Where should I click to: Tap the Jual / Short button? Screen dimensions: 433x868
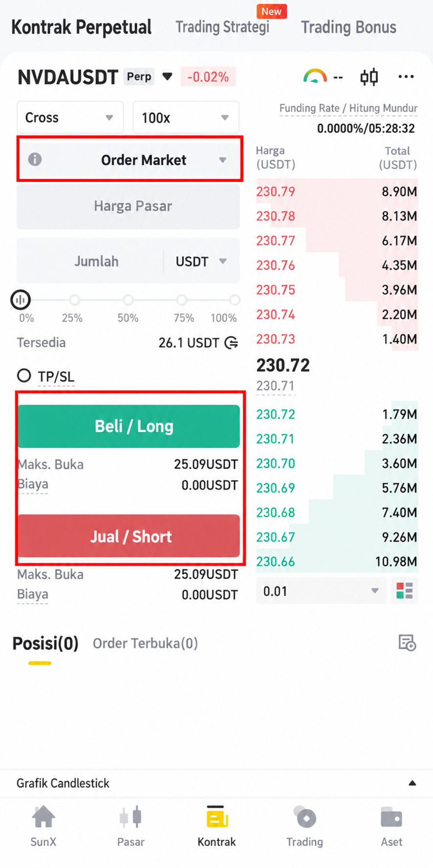pyautogui.click(x=129, y=536)
